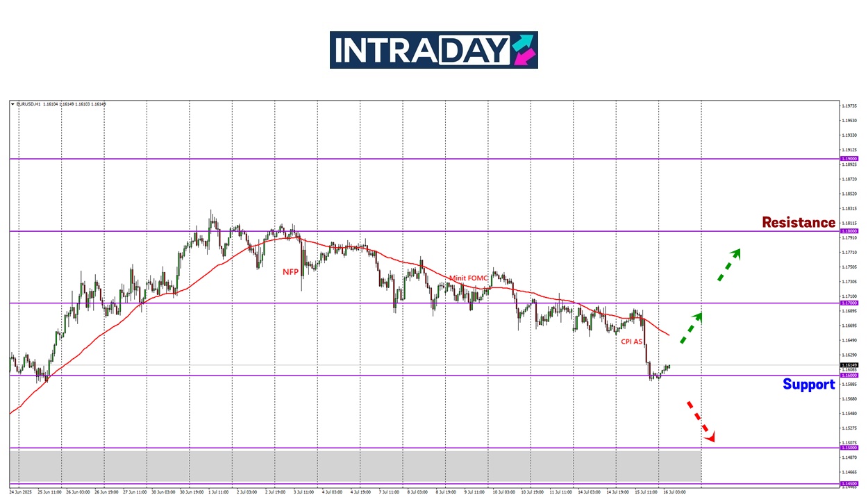Click the NFP annotation on chart

coord(290,272)
